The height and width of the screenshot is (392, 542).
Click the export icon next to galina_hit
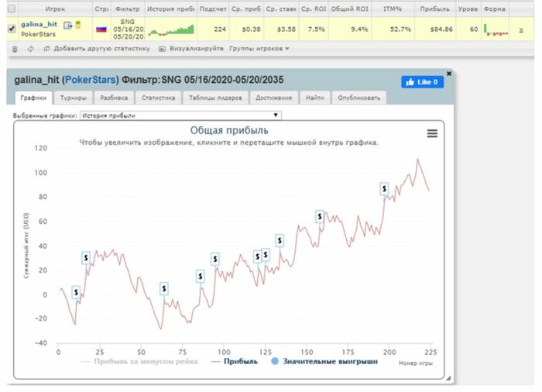tap(68, 25)
